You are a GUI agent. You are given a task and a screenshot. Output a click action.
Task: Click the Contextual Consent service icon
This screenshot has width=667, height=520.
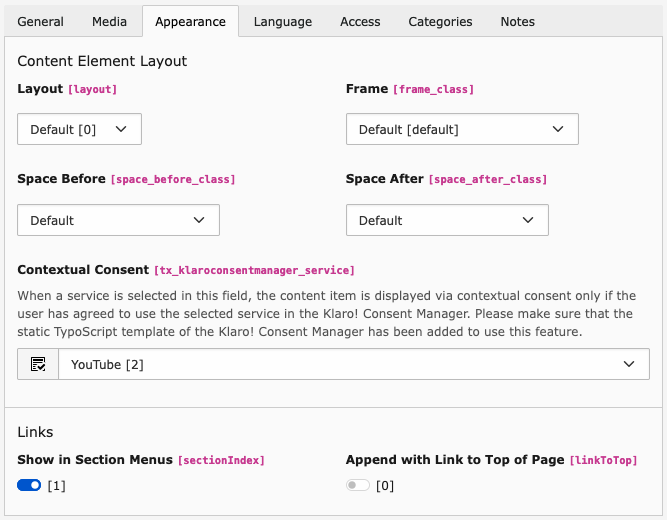coord(38,364)
